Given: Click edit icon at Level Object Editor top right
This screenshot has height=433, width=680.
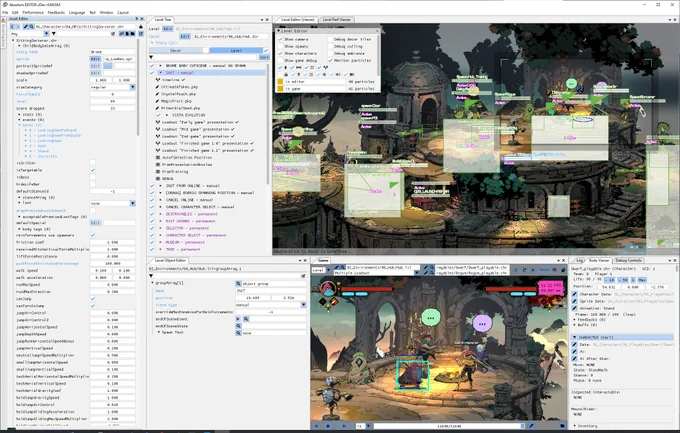Looking at the screenshot, I should tap(303, 276).
